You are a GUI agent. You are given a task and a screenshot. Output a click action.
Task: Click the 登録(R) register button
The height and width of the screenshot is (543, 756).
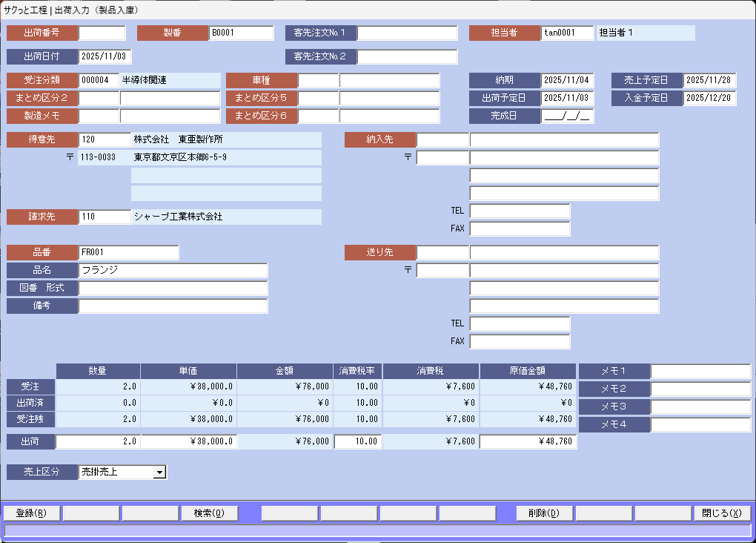tap(31, 513)
